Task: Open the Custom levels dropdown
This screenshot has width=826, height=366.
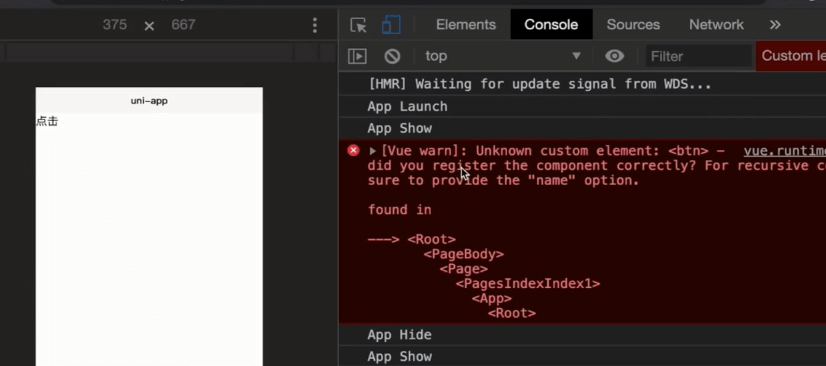Action: [791, 56]
